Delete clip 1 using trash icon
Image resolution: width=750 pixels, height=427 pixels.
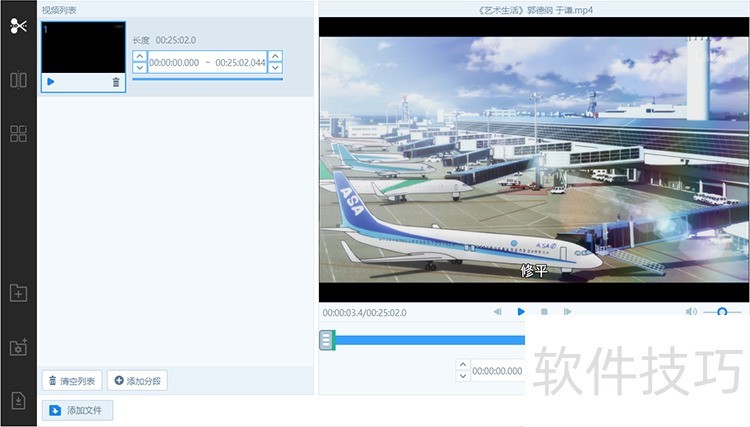[116, 82]
